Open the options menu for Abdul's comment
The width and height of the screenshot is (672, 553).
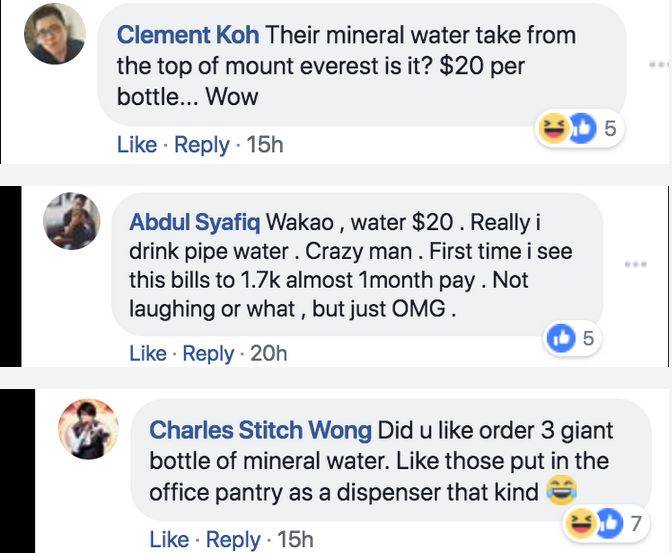click(635, 265)
